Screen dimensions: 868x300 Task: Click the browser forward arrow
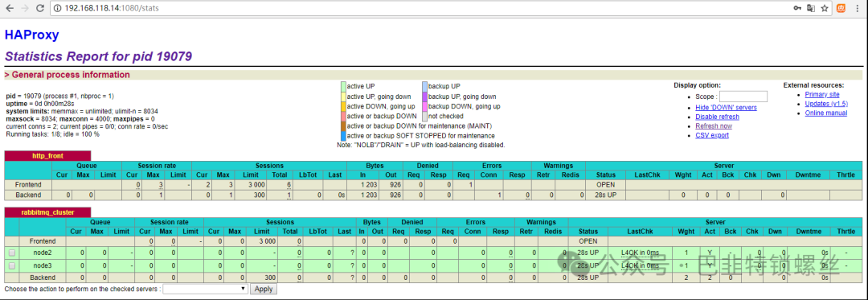tap(24, 8)
